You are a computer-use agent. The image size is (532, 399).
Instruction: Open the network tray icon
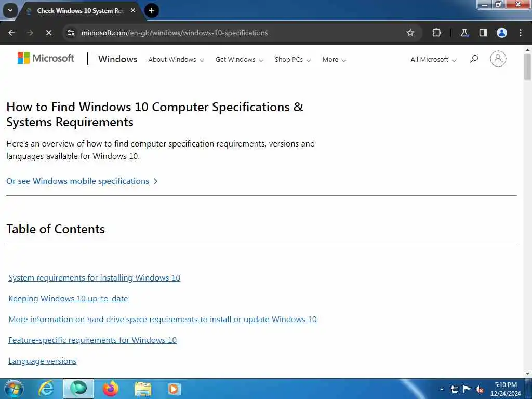click(454, 389)
